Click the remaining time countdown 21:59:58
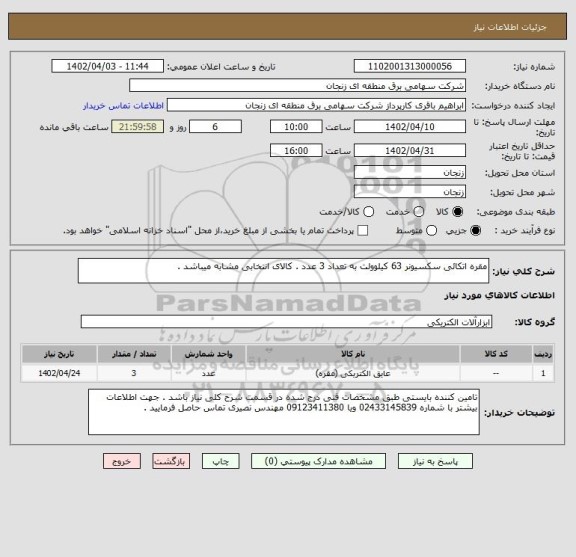 (138, 127)
